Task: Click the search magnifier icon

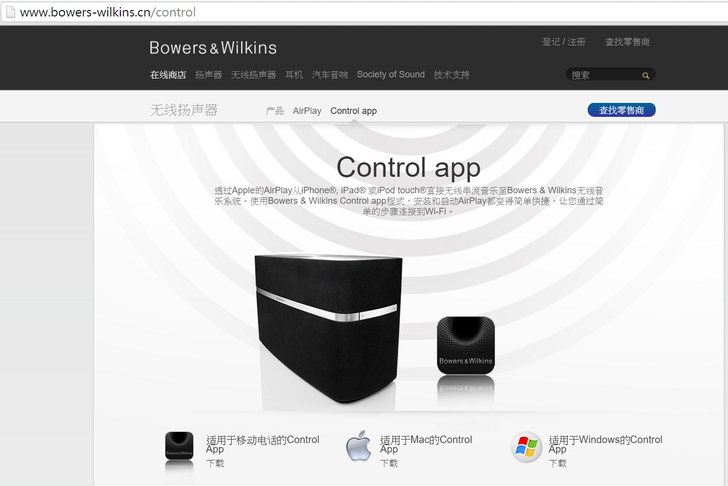Action: point(645,75)
